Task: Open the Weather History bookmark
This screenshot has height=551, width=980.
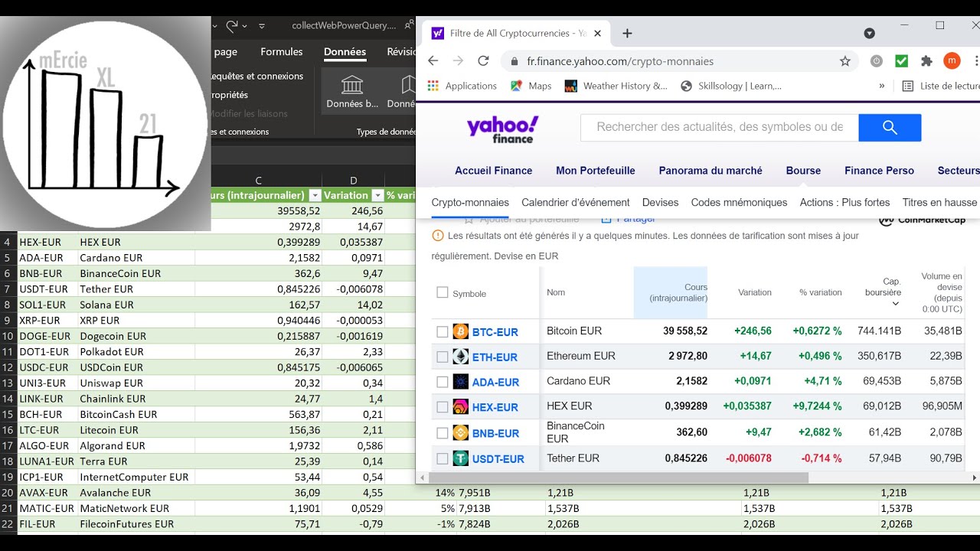Action: [x=616, y=86]
